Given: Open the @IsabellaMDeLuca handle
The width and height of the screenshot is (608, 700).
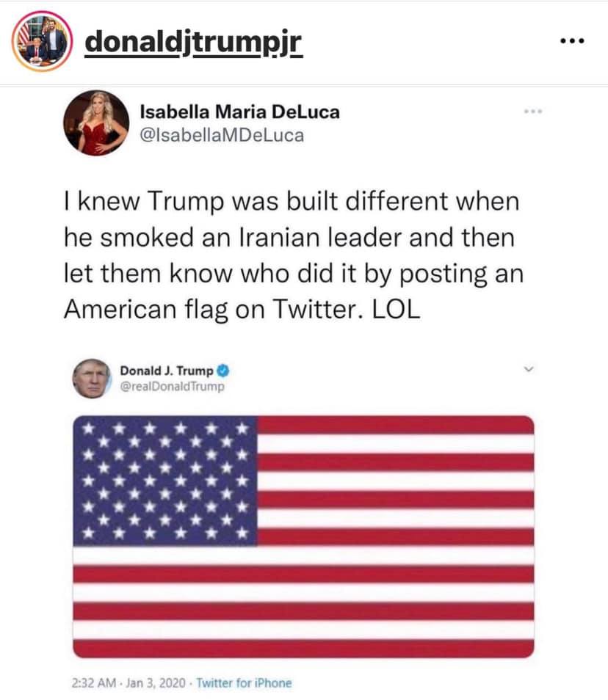Looking at the screenshot, I should point(221,135).
